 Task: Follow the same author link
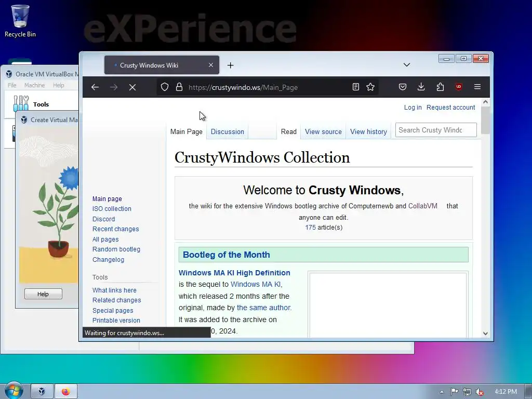coord(263,308)
